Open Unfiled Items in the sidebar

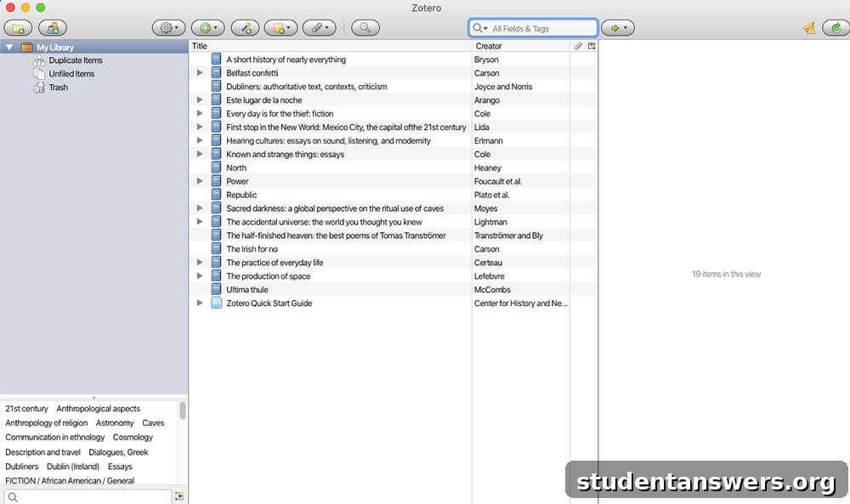pyautogui.click(x=71, y=74)
